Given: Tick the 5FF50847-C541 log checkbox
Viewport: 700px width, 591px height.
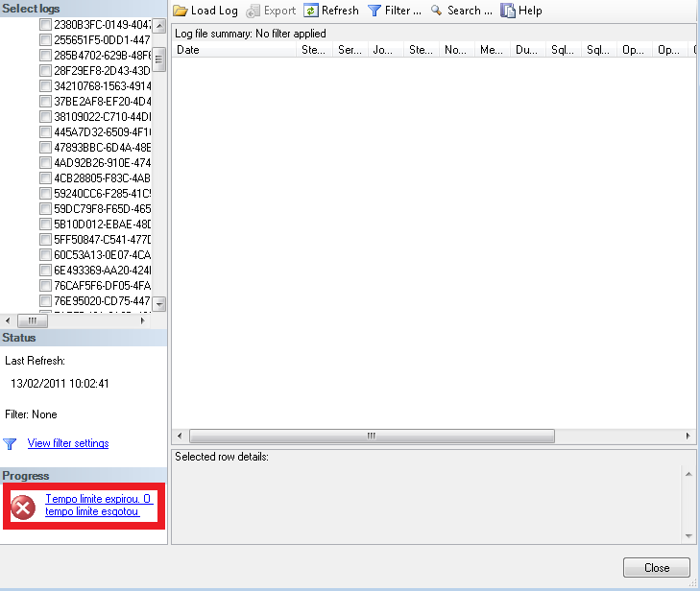Looking at the screenshot, I should point(45,240).
